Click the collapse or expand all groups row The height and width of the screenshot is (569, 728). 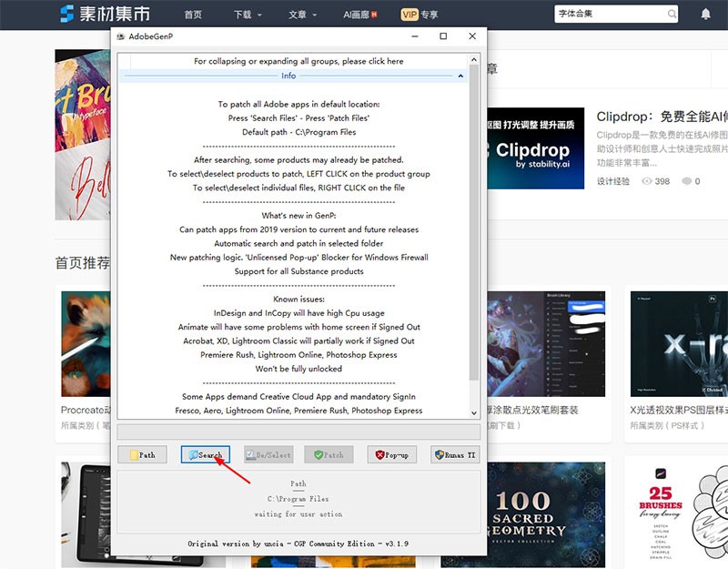pyautogui.click(x=298, y=61)
